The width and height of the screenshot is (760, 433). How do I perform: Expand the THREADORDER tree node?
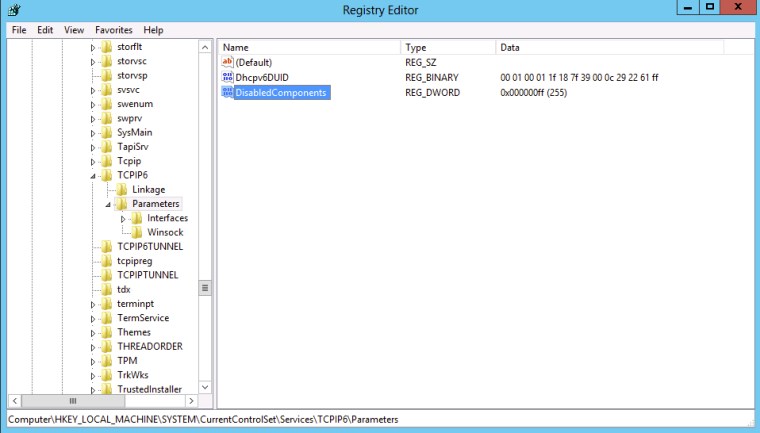93,347
